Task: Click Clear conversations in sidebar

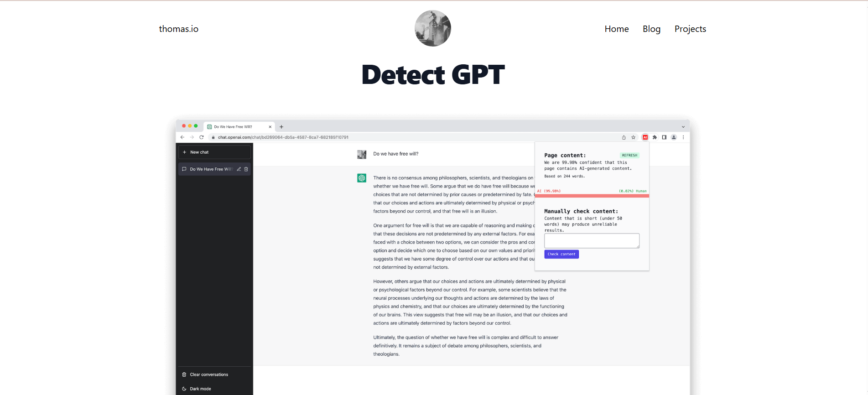Action: [208, 374]
